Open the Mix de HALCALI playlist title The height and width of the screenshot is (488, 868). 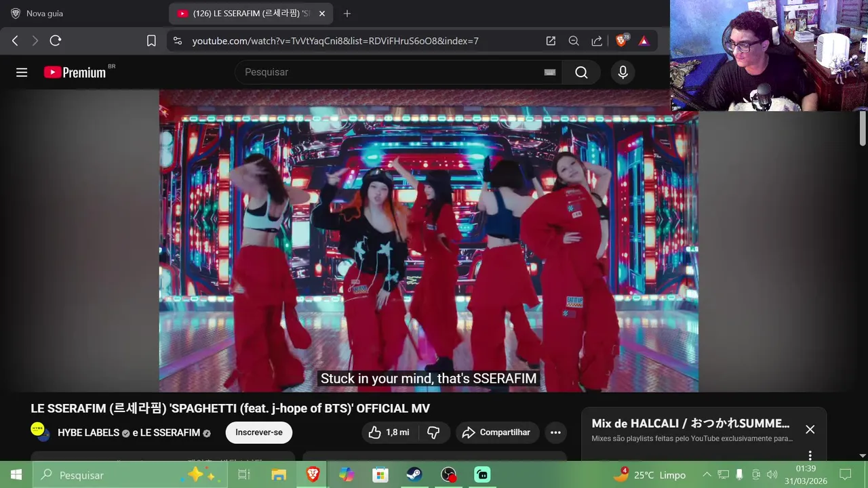690,424
